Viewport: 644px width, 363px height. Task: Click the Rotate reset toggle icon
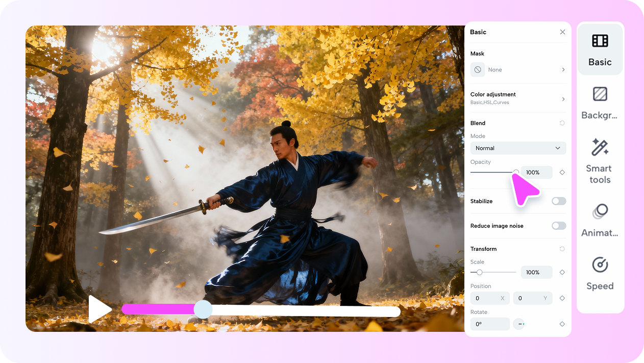point(518,324)
